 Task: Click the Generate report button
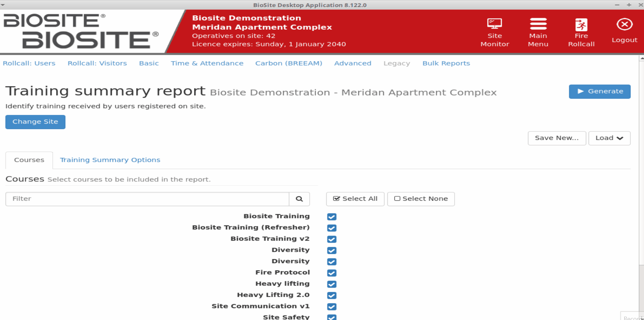599,92
